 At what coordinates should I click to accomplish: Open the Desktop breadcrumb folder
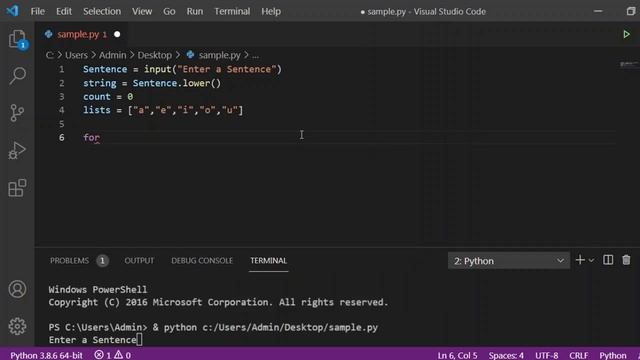coord(154,55)
